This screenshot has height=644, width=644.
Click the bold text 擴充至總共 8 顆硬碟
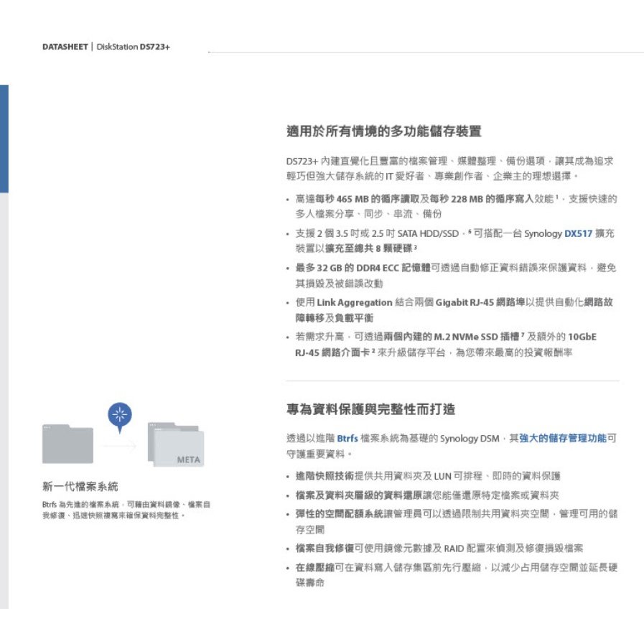tap(368, 249)
